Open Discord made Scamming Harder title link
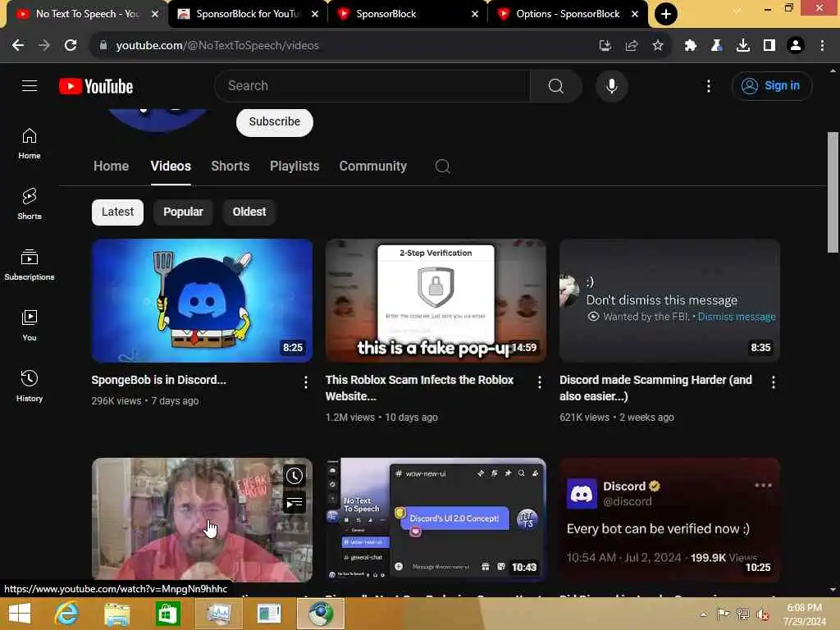Viewport: 840px width, 630px height. click(655, 388)
